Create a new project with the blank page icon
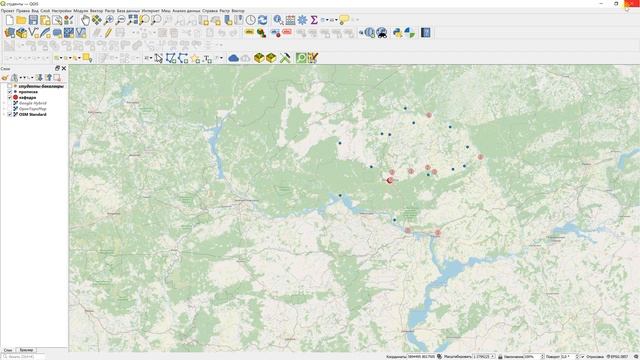This screenshot has height=360, width=640. [x=9, y=20]
